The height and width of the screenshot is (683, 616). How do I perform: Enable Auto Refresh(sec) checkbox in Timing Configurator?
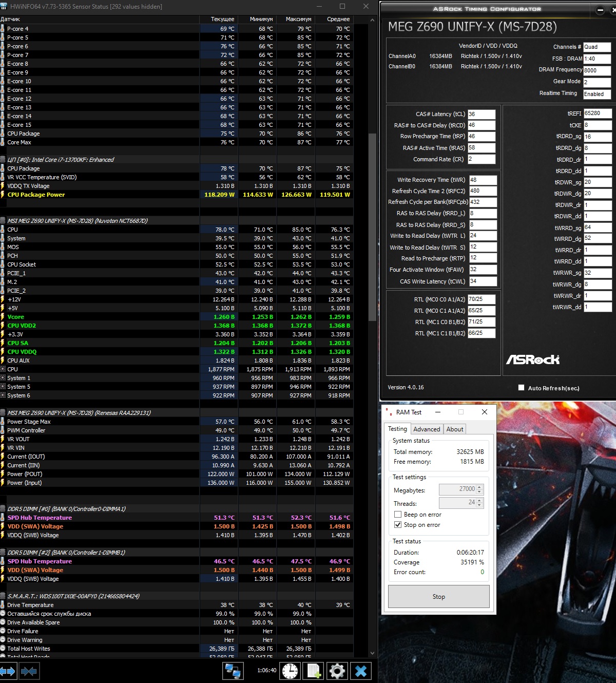521,388
